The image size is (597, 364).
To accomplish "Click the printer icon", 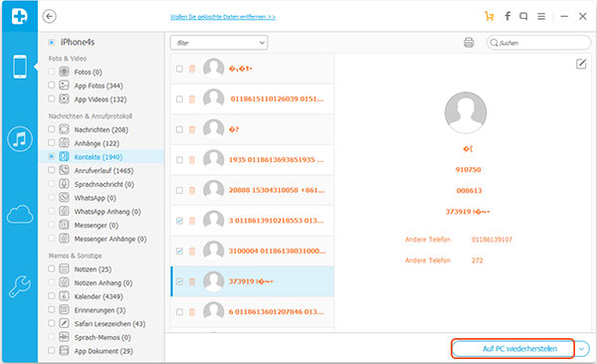I will [x=469, y=42].
